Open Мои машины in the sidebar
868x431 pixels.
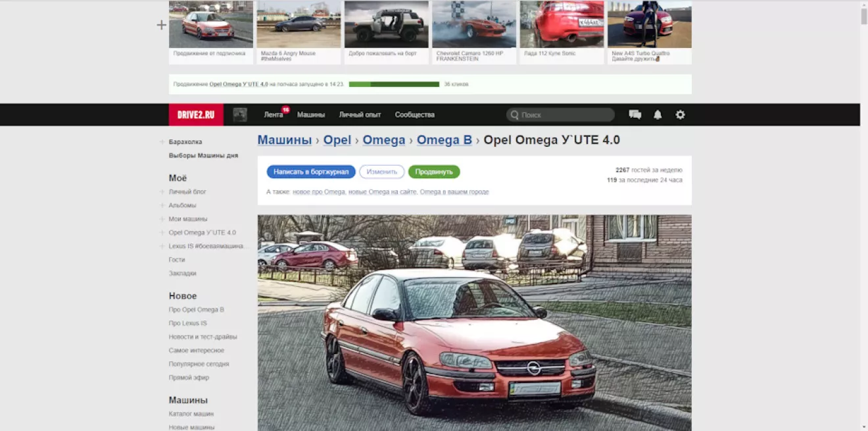tap(188, 219)
